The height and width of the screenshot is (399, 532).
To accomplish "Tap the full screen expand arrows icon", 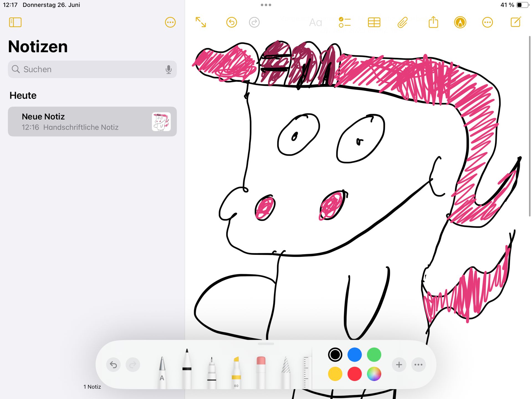I will click(201, 22).
